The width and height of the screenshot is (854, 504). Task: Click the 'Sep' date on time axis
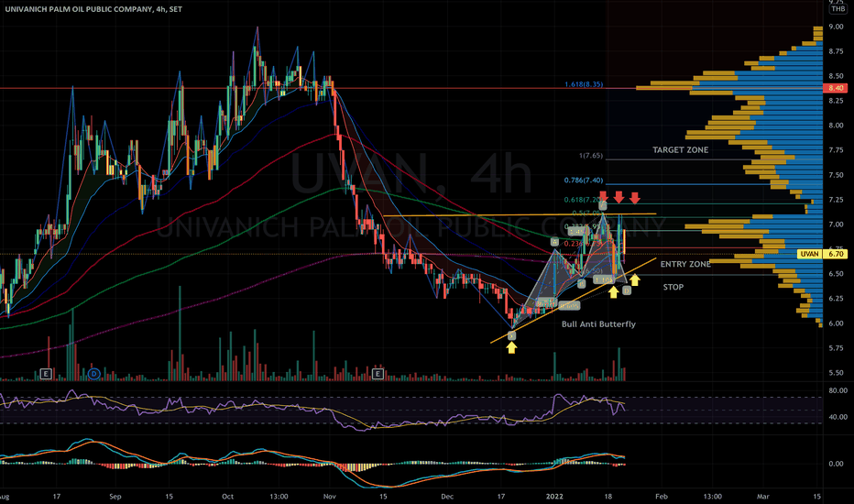(115, 497)
